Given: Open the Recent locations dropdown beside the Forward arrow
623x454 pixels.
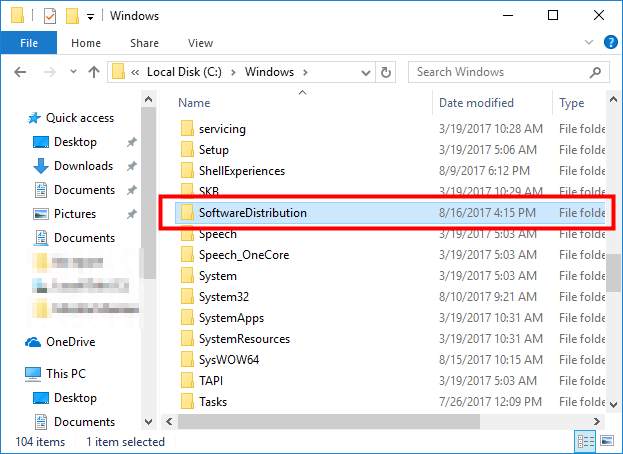Looking at the screenshot, I should point(73,72).
